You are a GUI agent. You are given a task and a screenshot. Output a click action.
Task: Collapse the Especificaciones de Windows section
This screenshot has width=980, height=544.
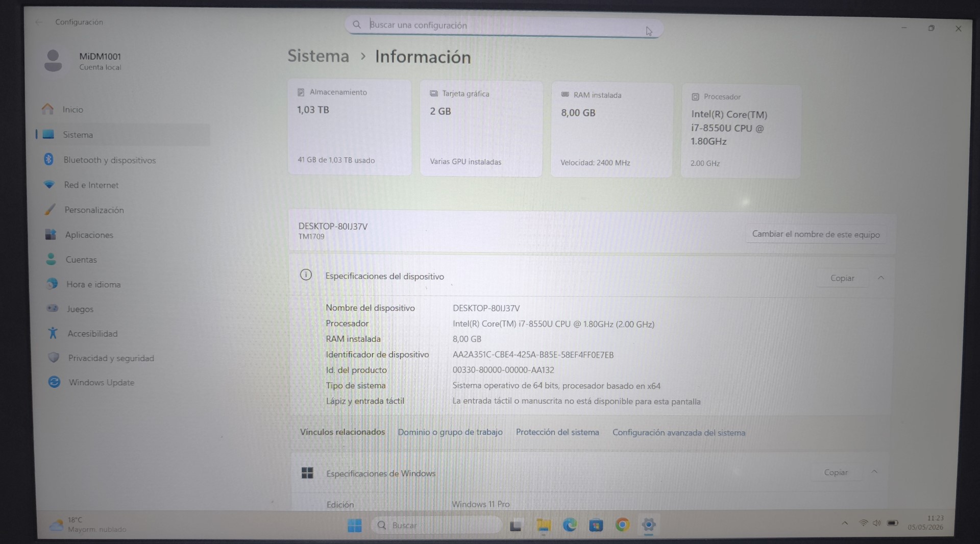(x=874, y=472)
